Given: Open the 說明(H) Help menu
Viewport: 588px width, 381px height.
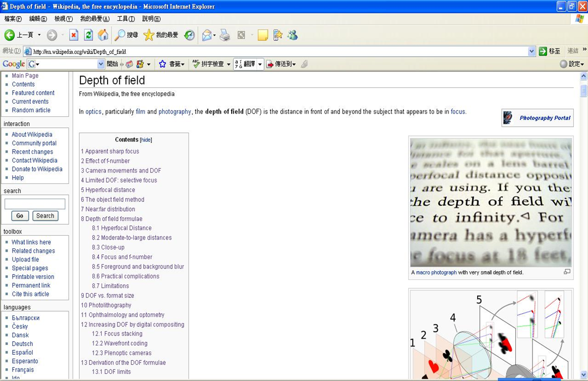Looking at the screenshot, I should [x=151, y=19].
